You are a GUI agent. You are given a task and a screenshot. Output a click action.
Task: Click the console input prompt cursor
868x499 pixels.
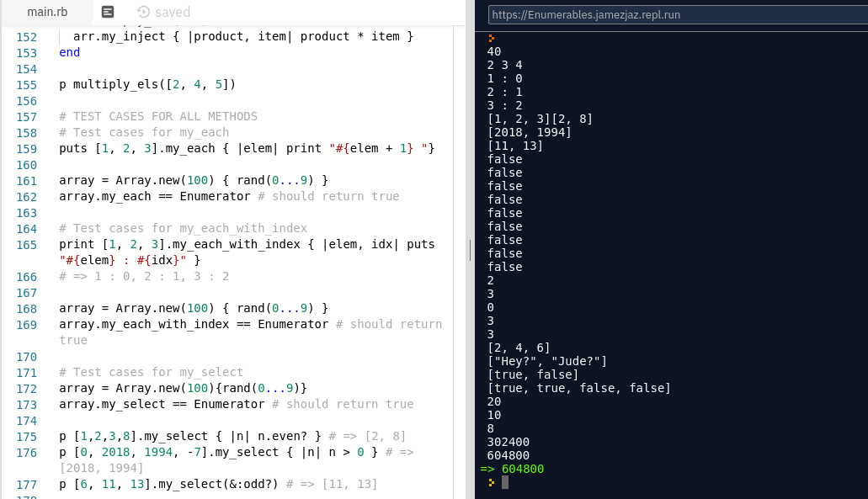point(505,482)
